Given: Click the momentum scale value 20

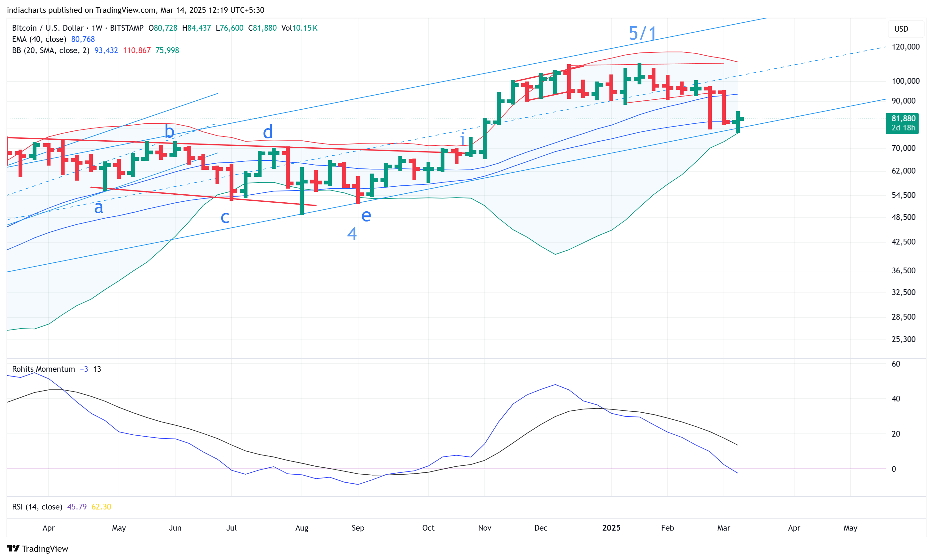Looking at the screenshot, I should point(896,434).
